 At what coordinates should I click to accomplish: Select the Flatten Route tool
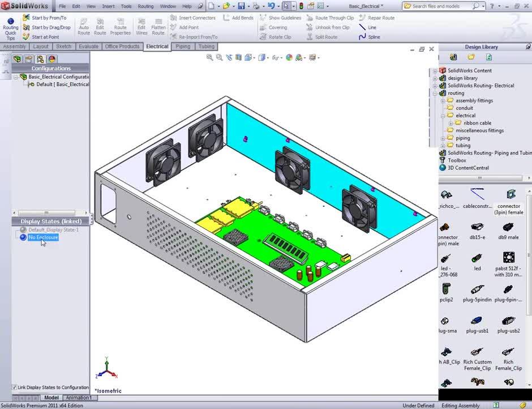click(160, 26)
